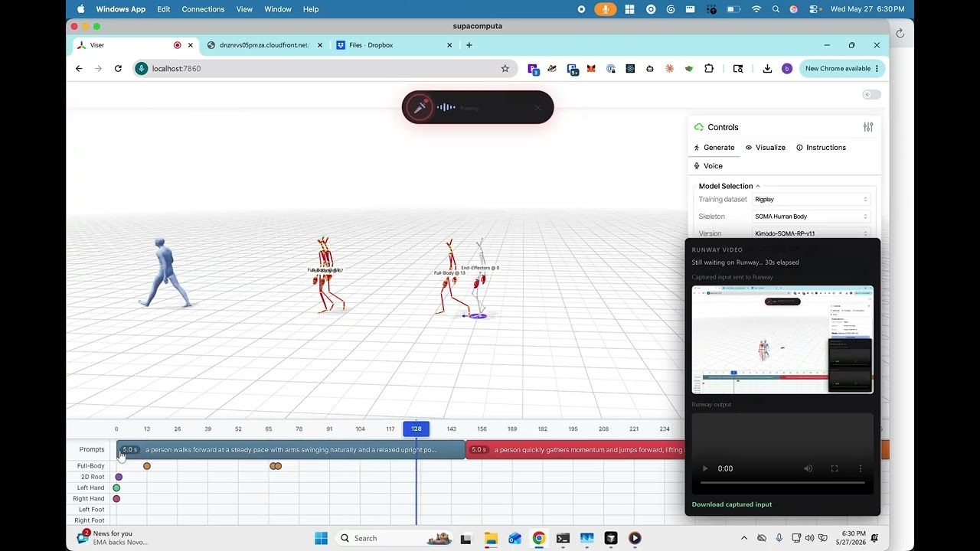The width and height of the screenshot is (980, 551).
Task: Open the Outlook taskbar icon
Action: click(x=514, y=538)
